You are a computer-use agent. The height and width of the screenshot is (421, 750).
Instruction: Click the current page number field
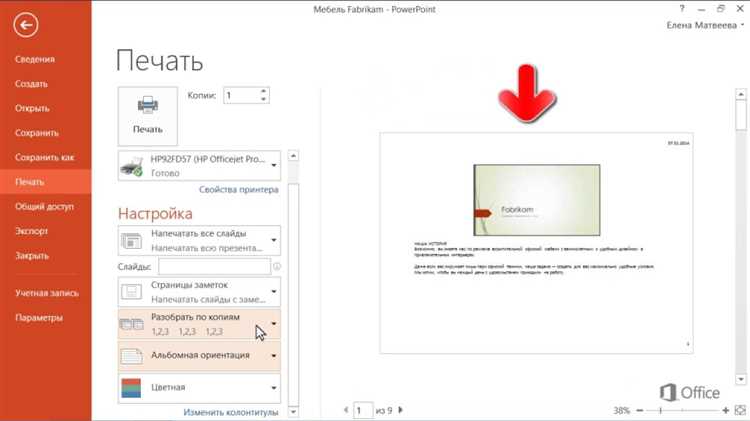(363, 410)
